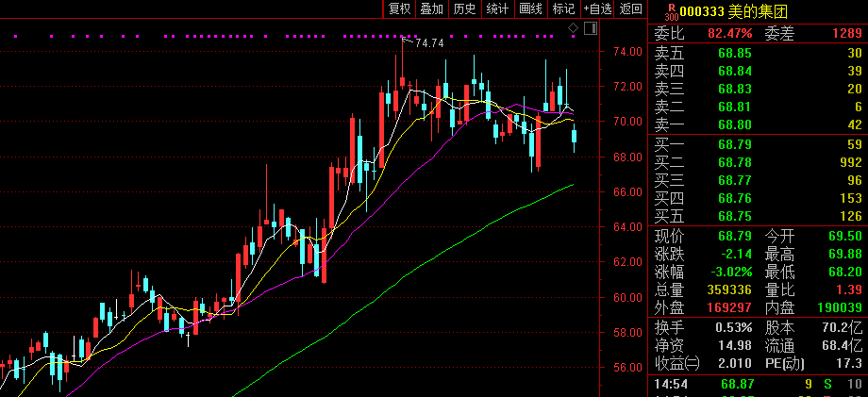Screen dimensions: 868x397
Task: Click the 标记 mark button
Action: (x=563, y=8)
